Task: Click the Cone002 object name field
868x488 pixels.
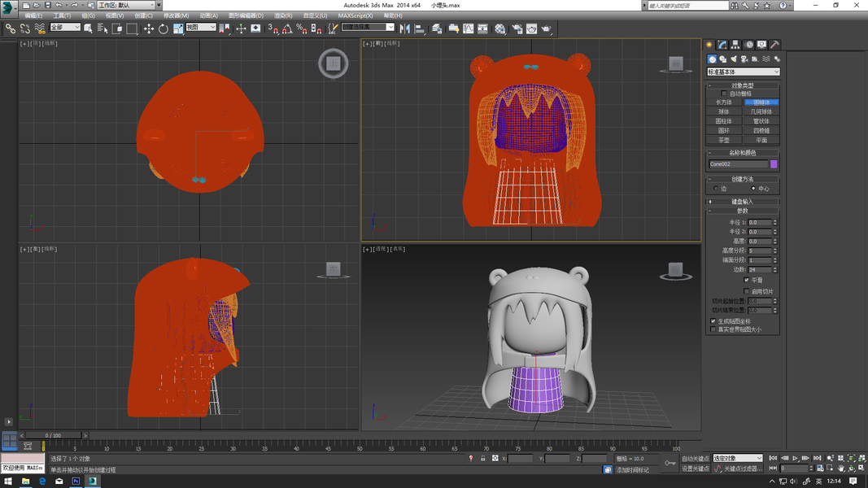Action: click(738, 163)
